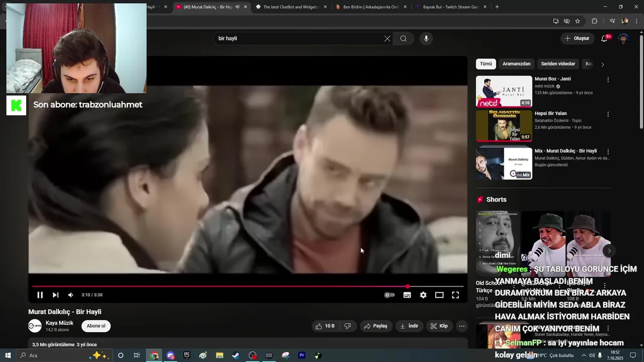Open Chrome three-dot menu
This screenshot has width=644, height=362.
coord(636,21)
